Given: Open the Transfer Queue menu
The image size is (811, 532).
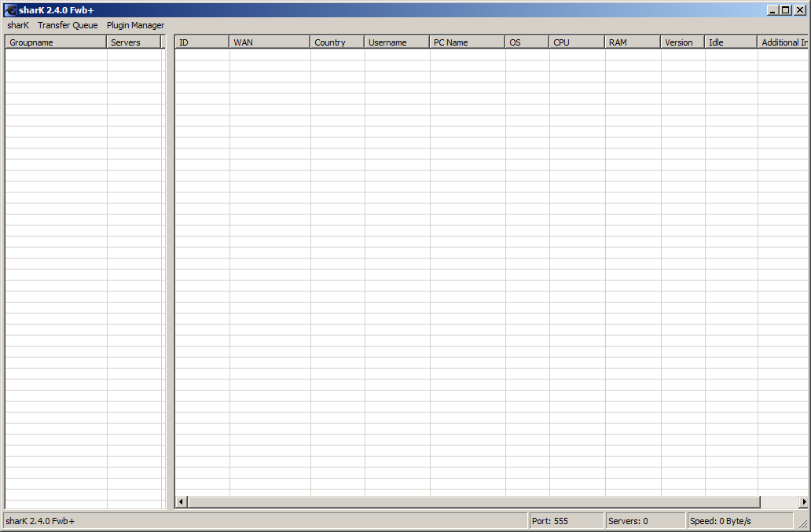Looking at the screenshot, I should coord(68,25).
